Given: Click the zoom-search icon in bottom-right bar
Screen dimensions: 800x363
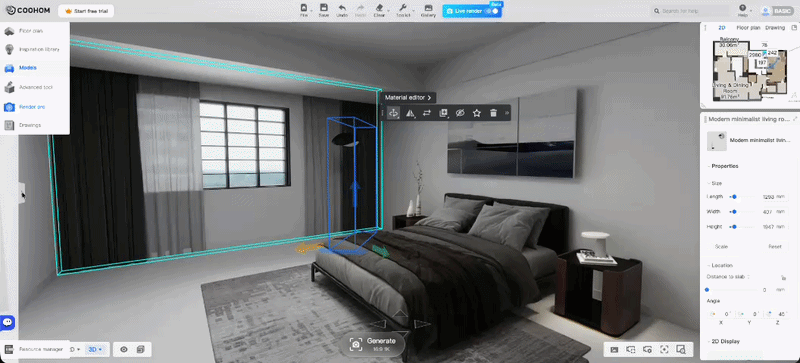Looking at the screenshot, I should click(x=681, y=349).
